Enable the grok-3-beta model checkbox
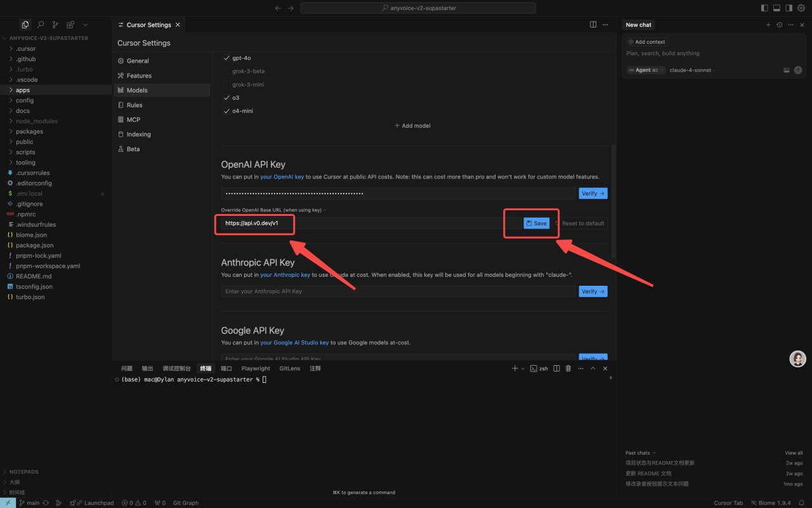The image size is (812, 508). pos(227,71)
